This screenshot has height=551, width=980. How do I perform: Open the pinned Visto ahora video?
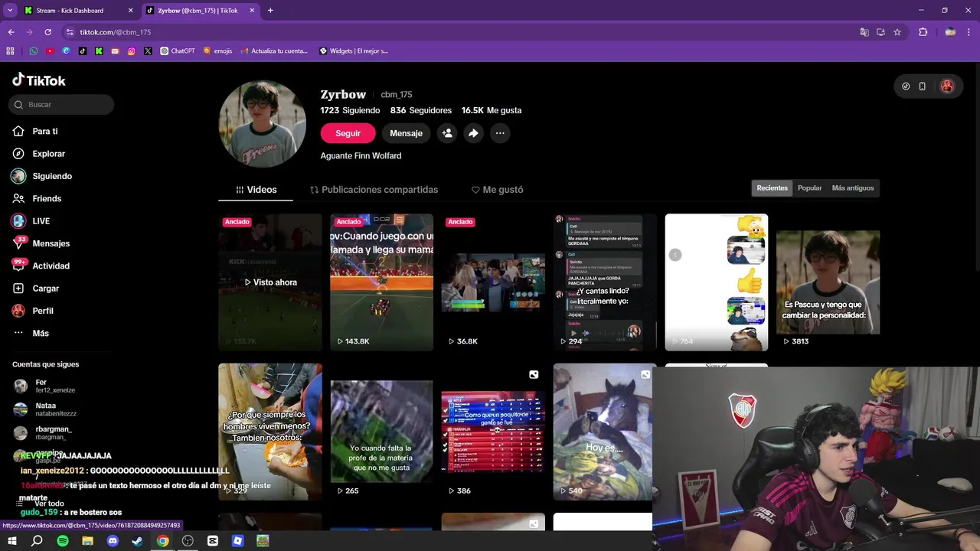[270, 282]
